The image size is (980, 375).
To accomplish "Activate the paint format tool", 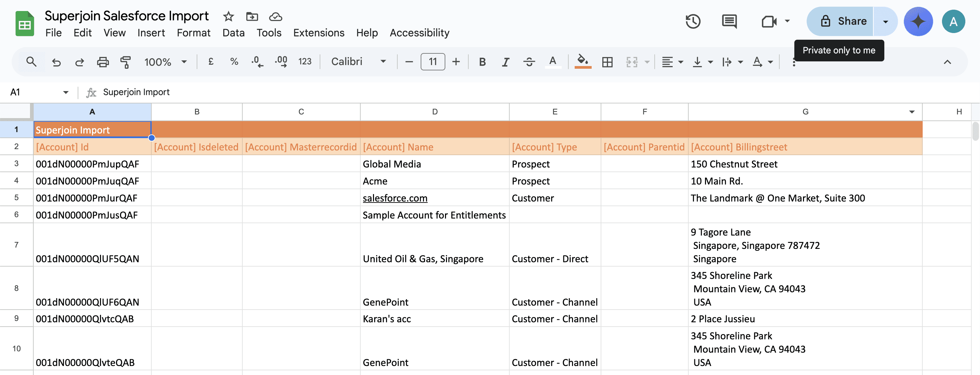I will click(x=126, y=62).
